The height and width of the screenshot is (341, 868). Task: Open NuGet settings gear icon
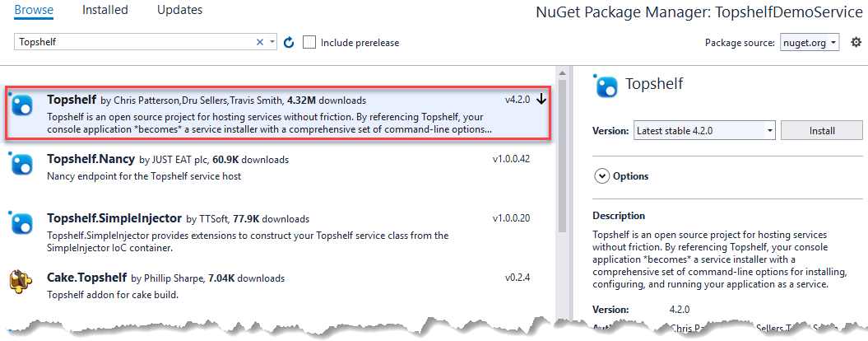pos(856,42)
